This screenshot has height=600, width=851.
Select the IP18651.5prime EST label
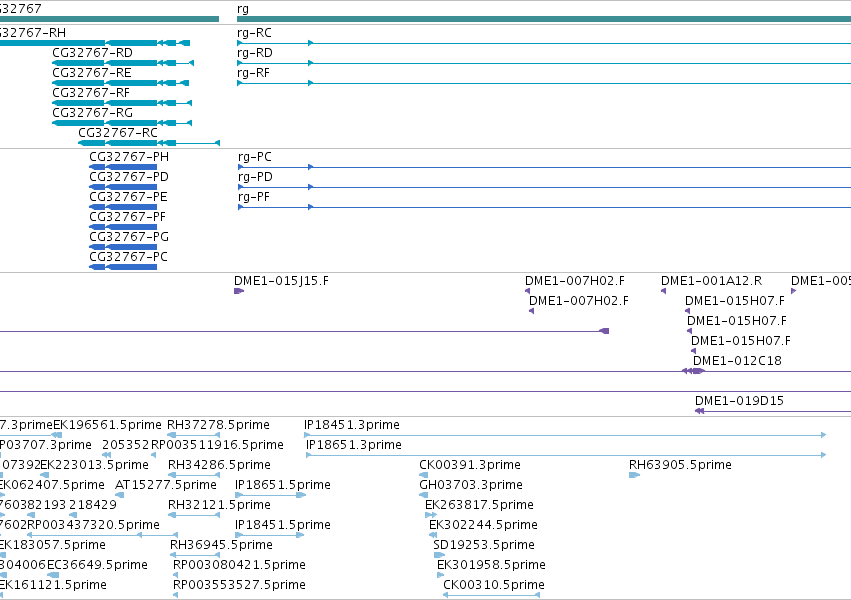[x=283, y=485]
